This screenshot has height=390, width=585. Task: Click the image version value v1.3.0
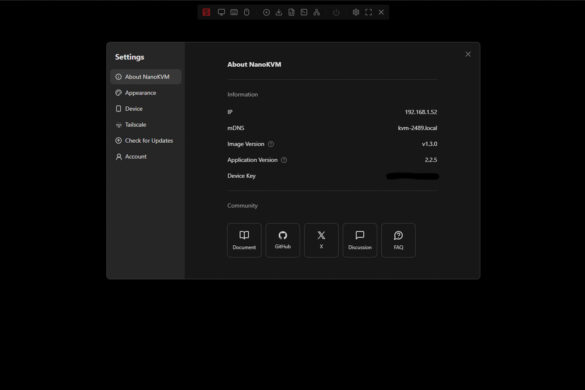pos(429,144)
